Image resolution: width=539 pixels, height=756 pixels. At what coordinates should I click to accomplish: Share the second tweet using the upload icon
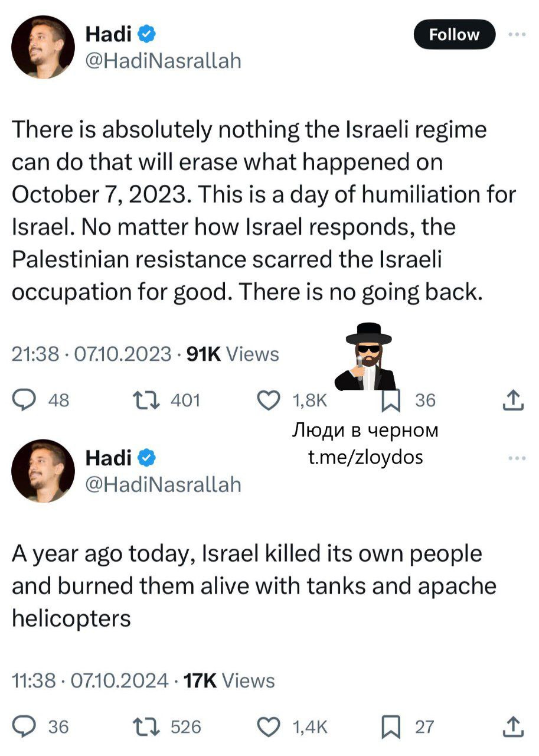coord(513,726)
